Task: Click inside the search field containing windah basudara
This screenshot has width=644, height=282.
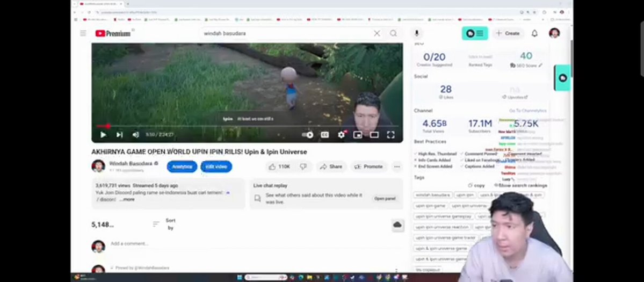Action: coord(285,33)
